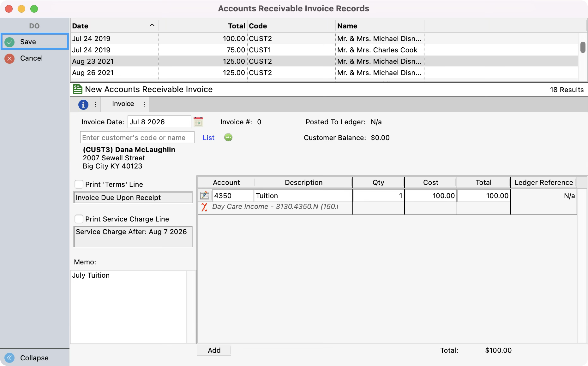
Task: Click the Cancel button
Action: click(35, 58)
